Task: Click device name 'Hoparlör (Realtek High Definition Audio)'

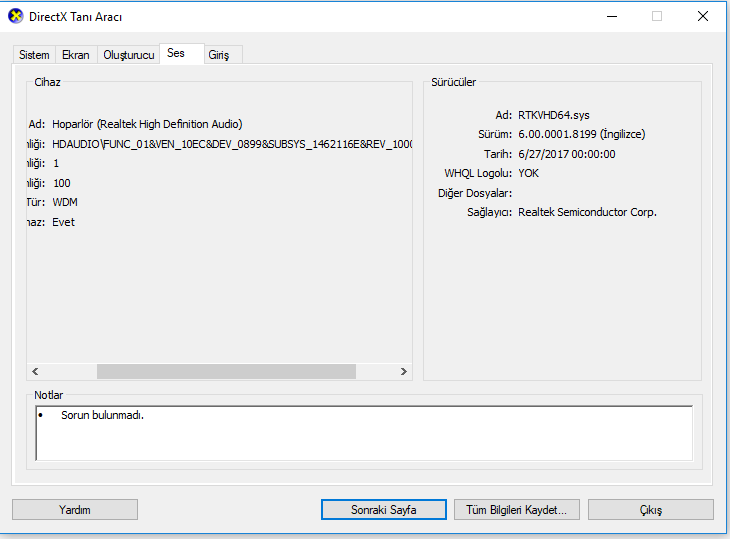Action: (147, 124)
